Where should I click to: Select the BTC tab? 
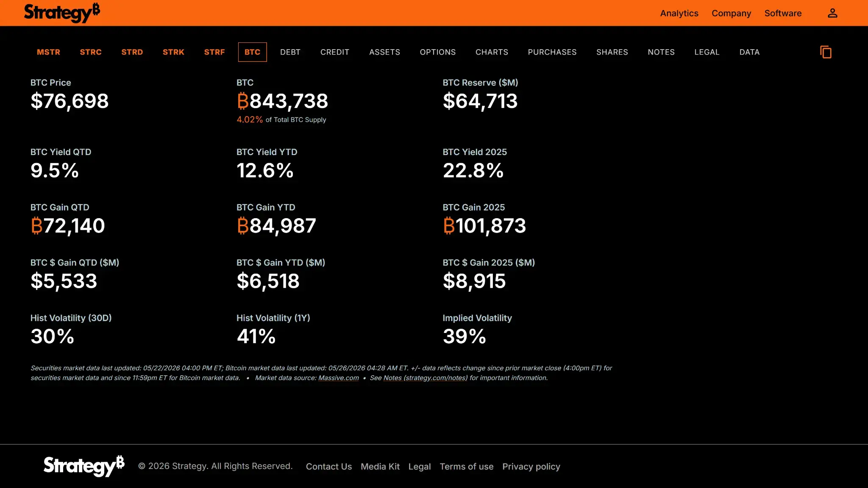click(252, 52)
